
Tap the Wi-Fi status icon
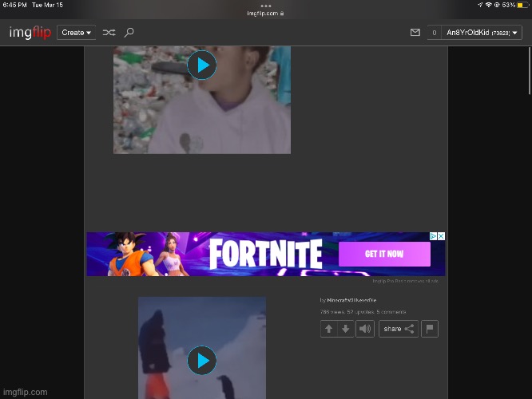[489, 5]
